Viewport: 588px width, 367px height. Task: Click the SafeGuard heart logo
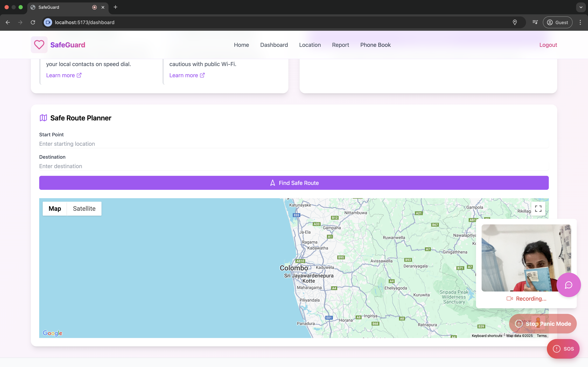[x=39, y=45]
